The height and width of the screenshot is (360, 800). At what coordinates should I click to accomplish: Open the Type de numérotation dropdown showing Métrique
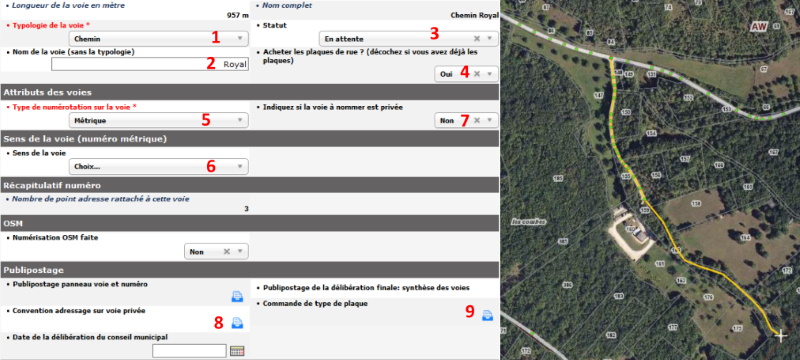pos(159,120)
